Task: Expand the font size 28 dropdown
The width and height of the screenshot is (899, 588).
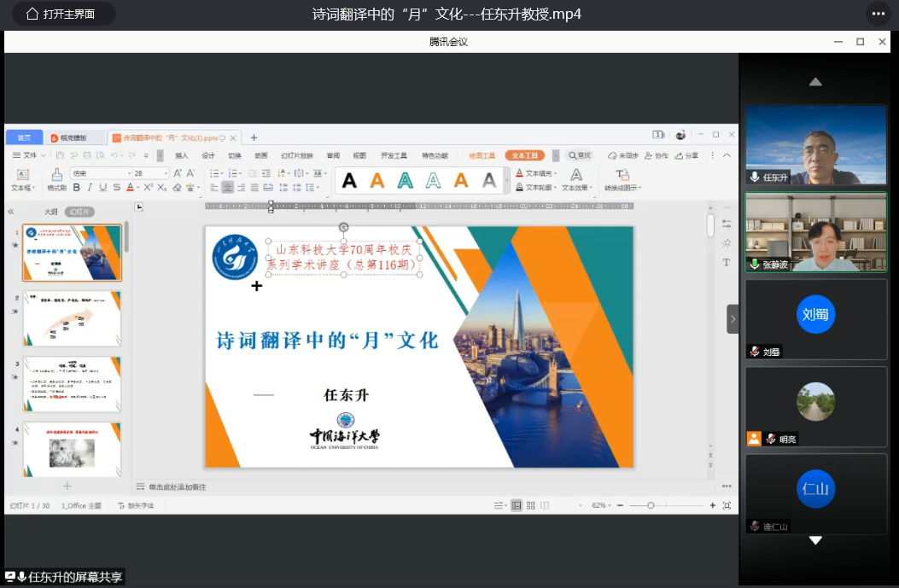Action: 166,173
